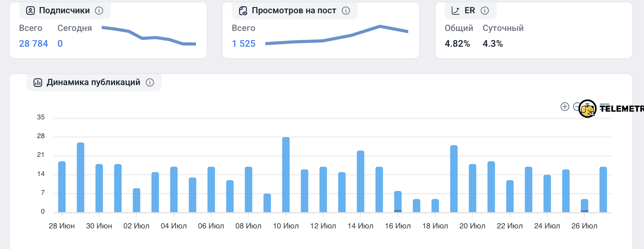Select the tallest bar for 10 Июл
The image size is (644, 249).
[286, 175]
